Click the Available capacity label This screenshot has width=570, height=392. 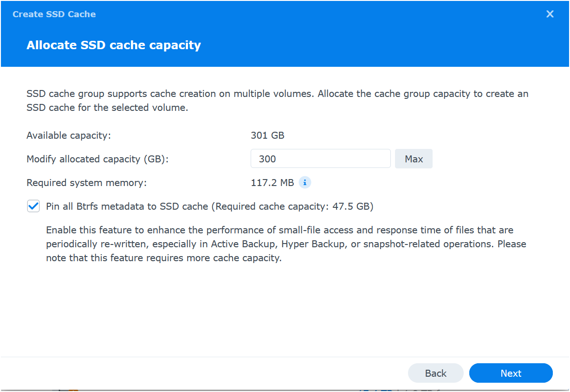[69, 135]
